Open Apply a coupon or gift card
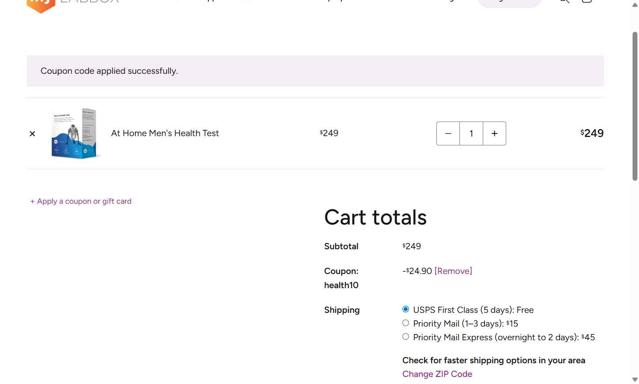This screenshot has width=639, height=384. point(81,201)
